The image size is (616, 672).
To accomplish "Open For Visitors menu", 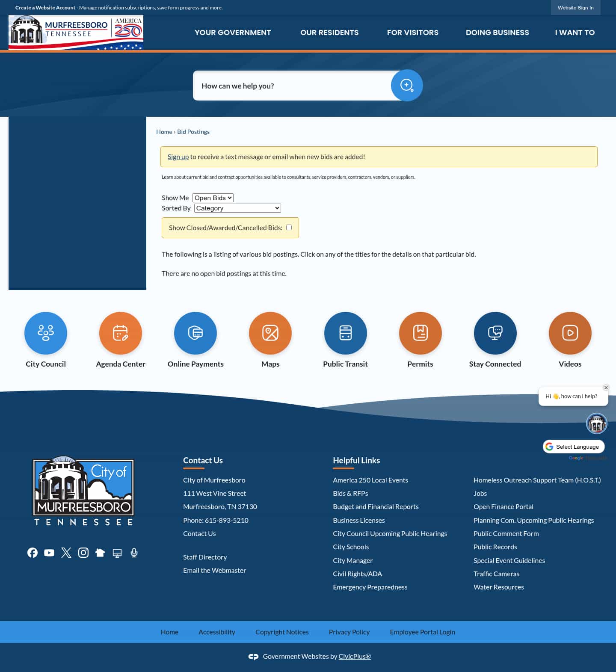I will click(413, 33).
